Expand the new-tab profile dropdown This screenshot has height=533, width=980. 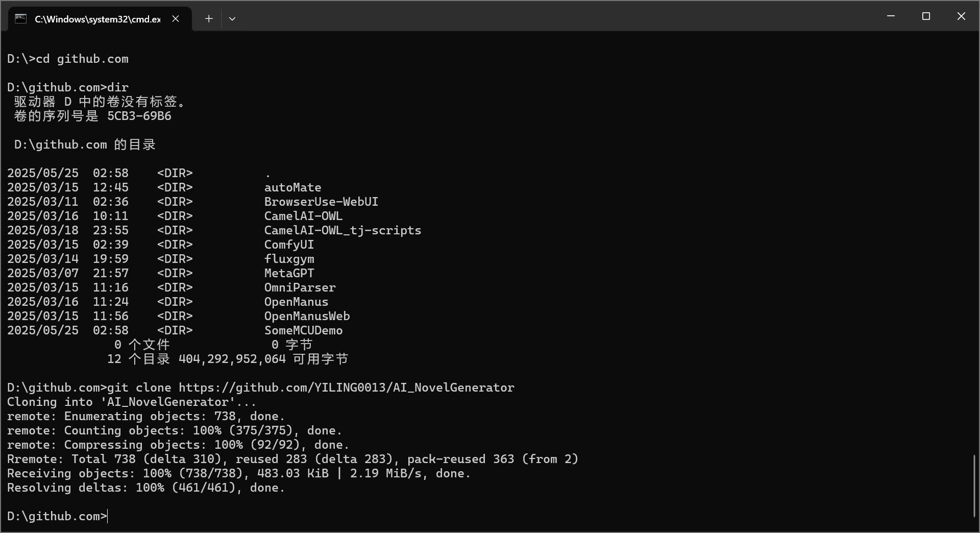[x=232, y=19]
